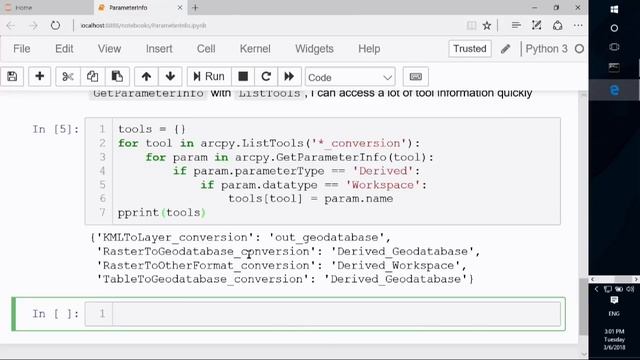
Task: Close the ParameterInfo tab
Action: pyautogui.click(x=180, y=8)
